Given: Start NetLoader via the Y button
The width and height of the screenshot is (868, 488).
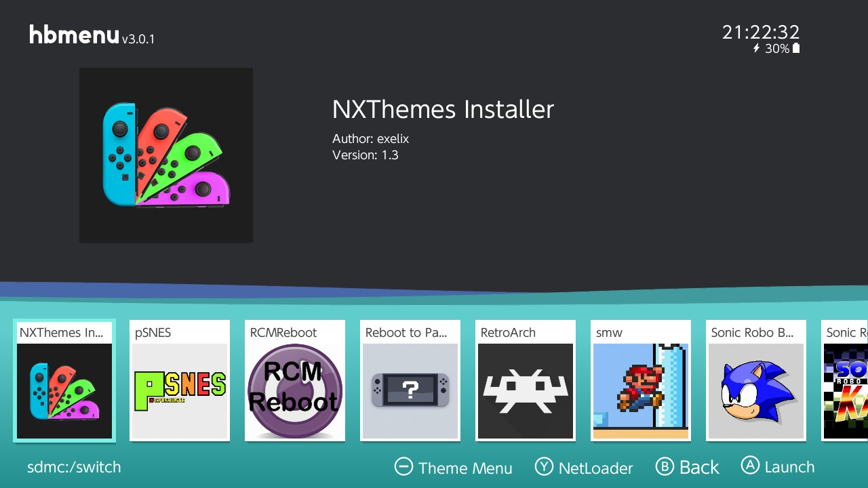Looking at the screenshot, I should coord(584,468).
